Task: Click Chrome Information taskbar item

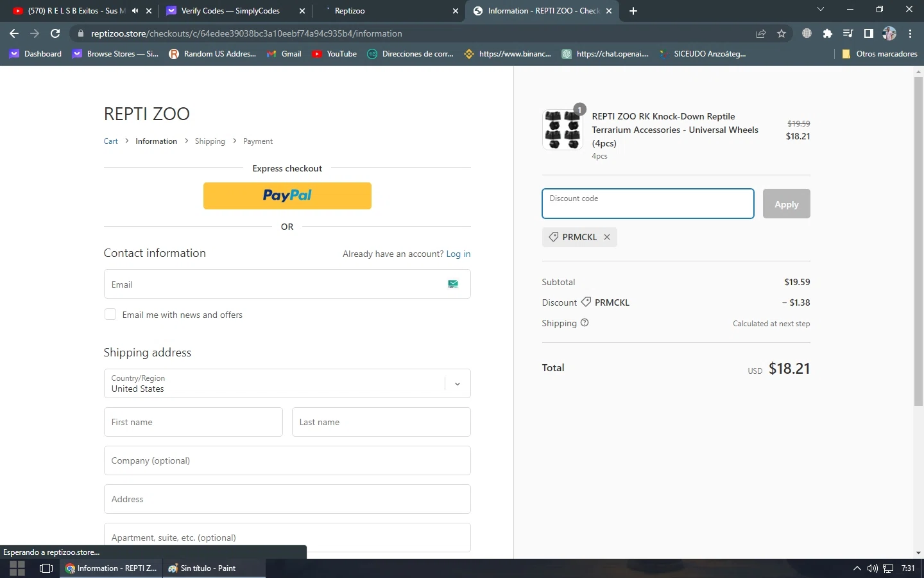Action: tap(111, 568)
